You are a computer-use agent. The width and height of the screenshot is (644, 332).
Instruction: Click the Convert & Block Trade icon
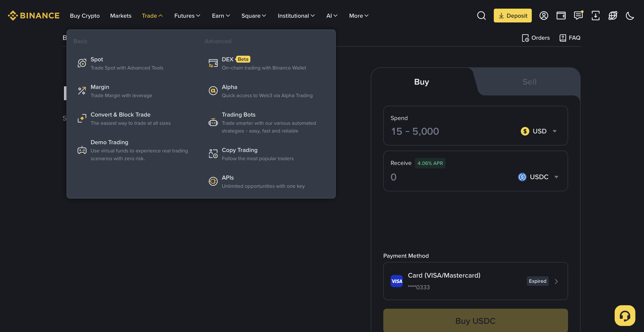[82, 119]
